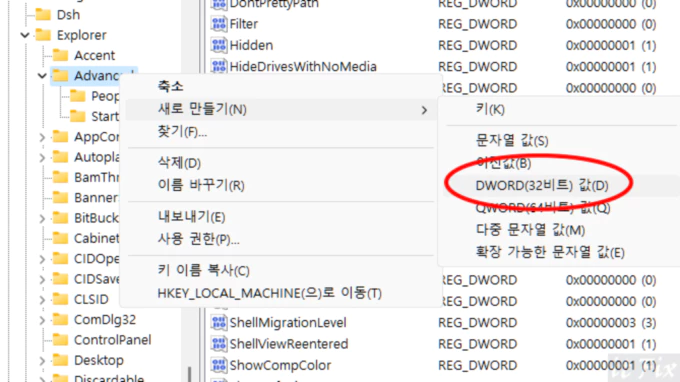Select 키(K) in the submenu

[562, 109]
